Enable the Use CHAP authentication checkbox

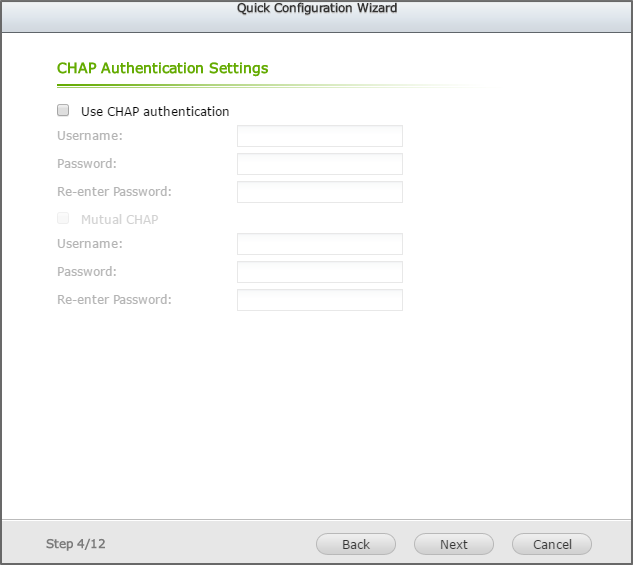(63, 111)
